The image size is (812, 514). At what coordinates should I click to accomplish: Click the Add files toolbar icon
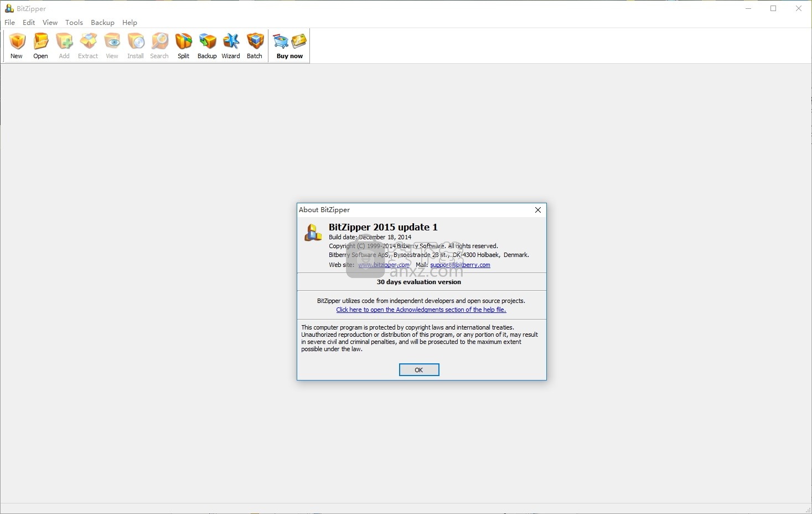pyautogui.click(x=64, y=45)
